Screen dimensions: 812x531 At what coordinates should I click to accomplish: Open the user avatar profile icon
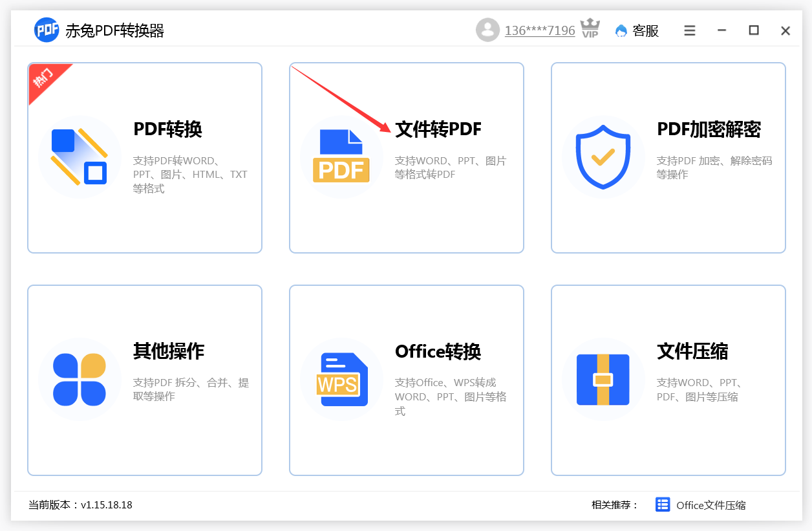pos(487,30)
